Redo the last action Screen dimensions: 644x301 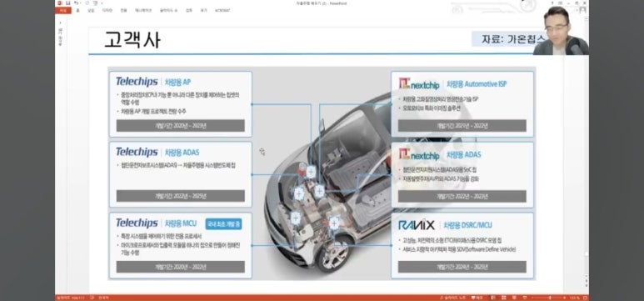(x=87, y=3)
